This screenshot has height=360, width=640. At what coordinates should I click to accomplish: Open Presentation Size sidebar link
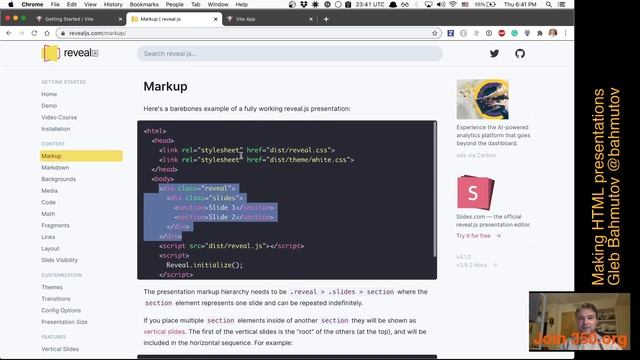pos(64,322)
